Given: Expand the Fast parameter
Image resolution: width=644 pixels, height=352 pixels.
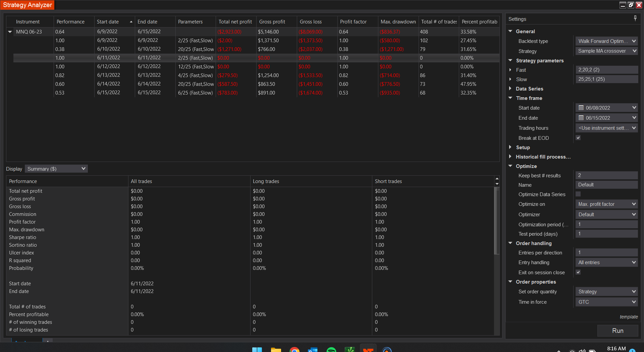Looking at the screenshot, I should click(511, 70).
